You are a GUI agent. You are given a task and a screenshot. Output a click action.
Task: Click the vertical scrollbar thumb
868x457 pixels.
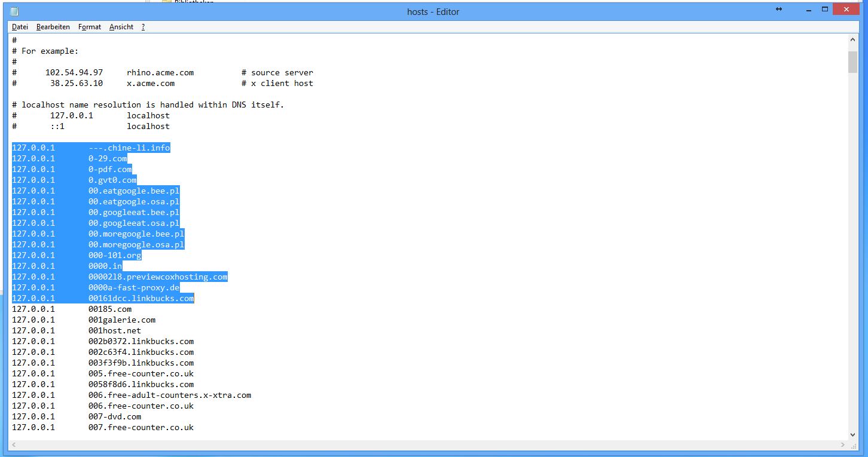(x=852, y=62)
